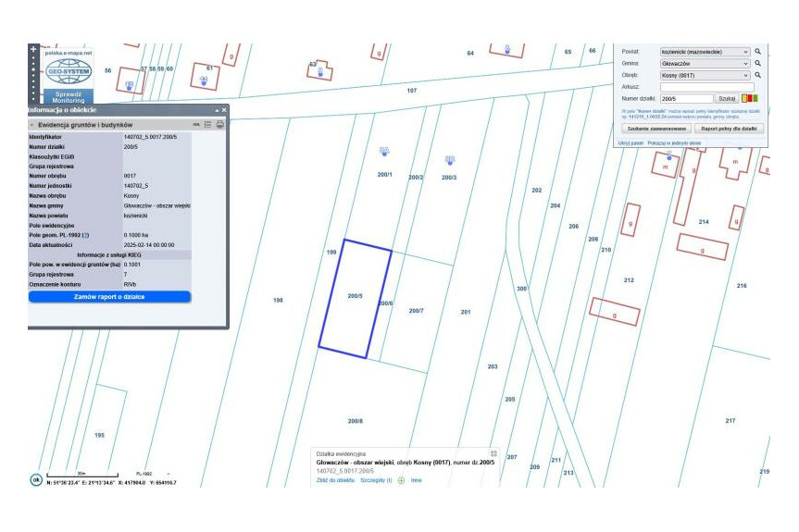Click the Szukanie zaawansowane button
799x532 pixels.
coord(655,129)
